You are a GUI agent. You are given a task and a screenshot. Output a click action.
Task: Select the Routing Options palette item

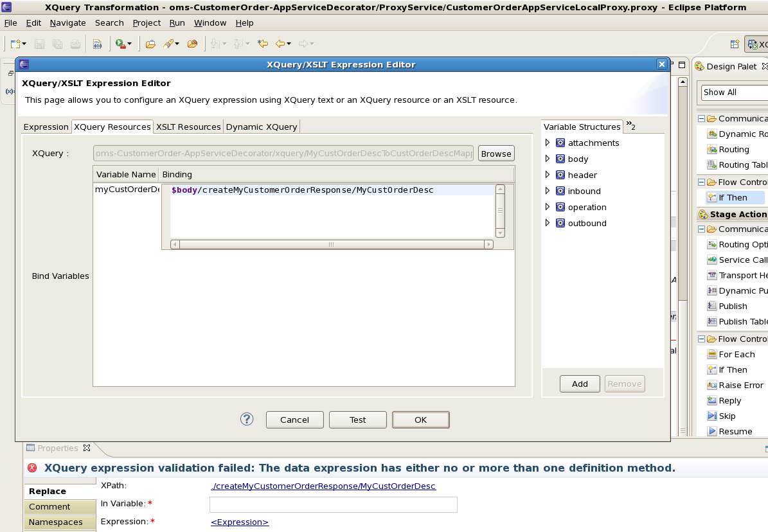pyautogui.click(x=737, y=244)
